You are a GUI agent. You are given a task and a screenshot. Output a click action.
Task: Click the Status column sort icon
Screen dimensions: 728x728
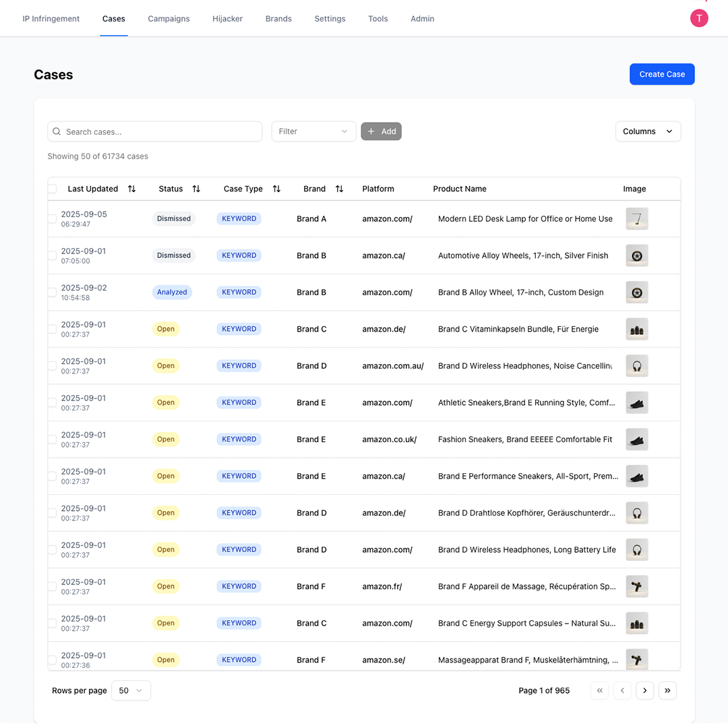pos(196,189)
